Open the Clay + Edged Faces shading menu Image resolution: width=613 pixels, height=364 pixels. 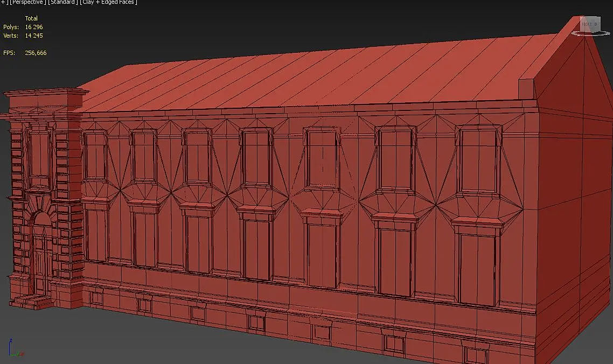click(x=109, y=2)
